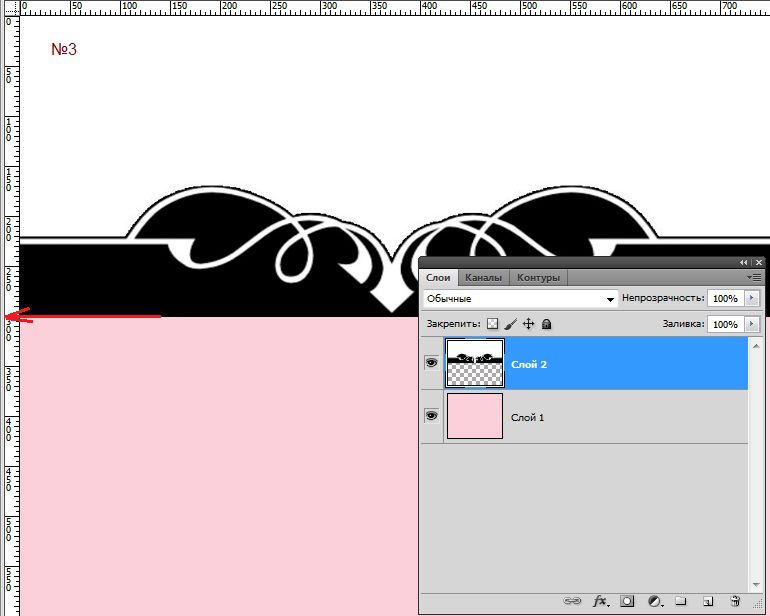Screen dimensions: 770x616
Task: Open layer styles fx menu
Action: click(x=600, y=601)
